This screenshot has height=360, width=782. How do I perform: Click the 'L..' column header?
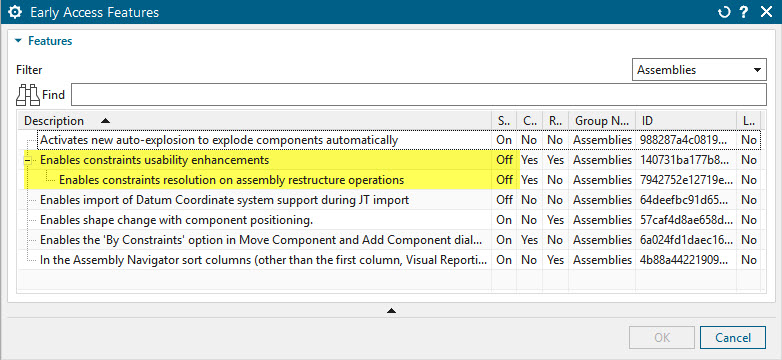pos(749,121)
